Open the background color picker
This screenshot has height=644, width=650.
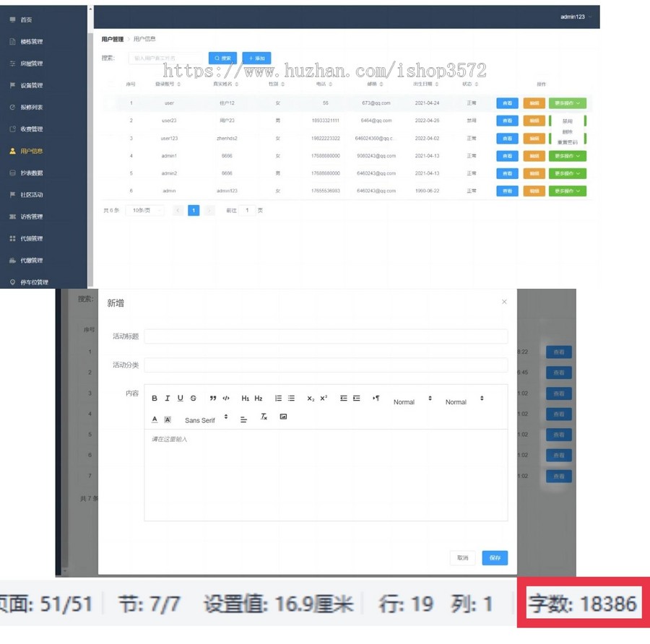[x=168, y=419]
